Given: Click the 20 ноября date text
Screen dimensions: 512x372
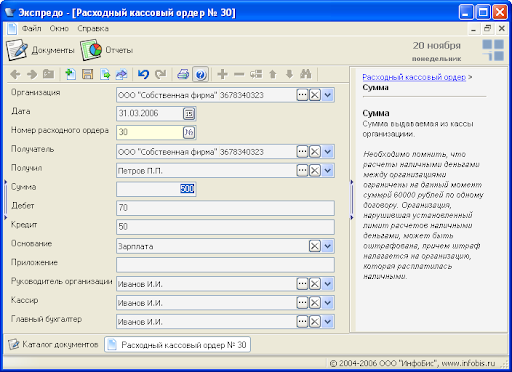Looking at the screenshot, I should (x=437, y=46).
